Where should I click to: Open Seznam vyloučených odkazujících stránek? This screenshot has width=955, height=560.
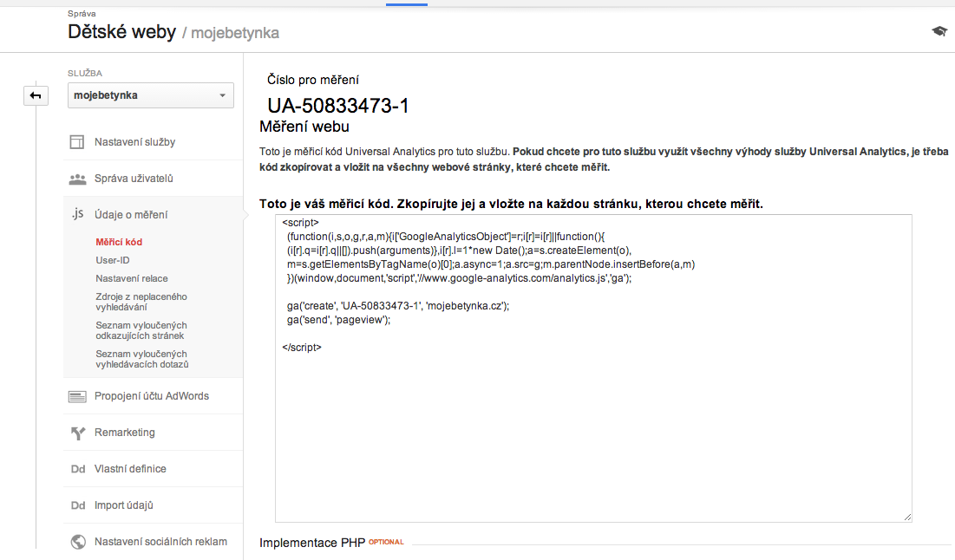[141, 330]
